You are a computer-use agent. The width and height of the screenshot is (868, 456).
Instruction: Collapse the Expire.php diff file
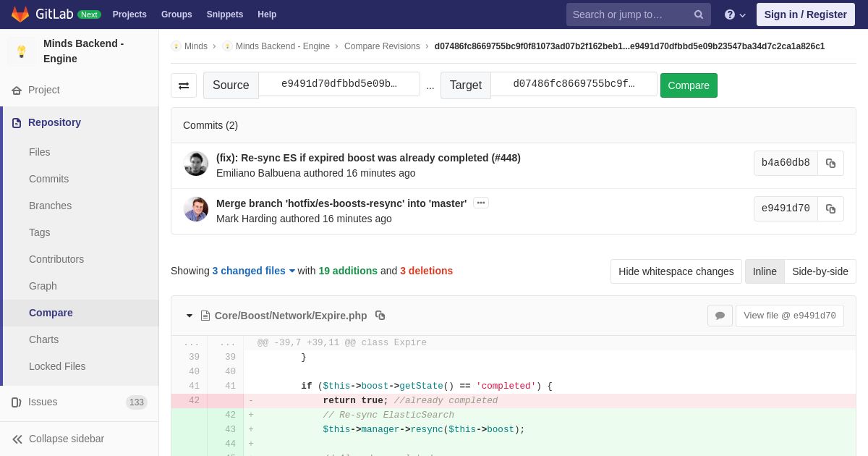[x=190, y=316]
